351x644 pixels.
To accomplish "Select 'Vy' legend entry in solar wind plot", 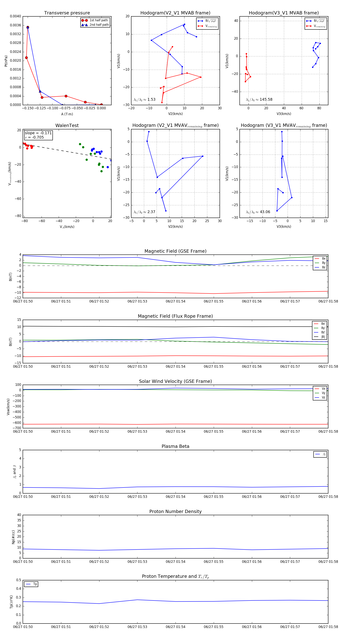I will (320, 393).
